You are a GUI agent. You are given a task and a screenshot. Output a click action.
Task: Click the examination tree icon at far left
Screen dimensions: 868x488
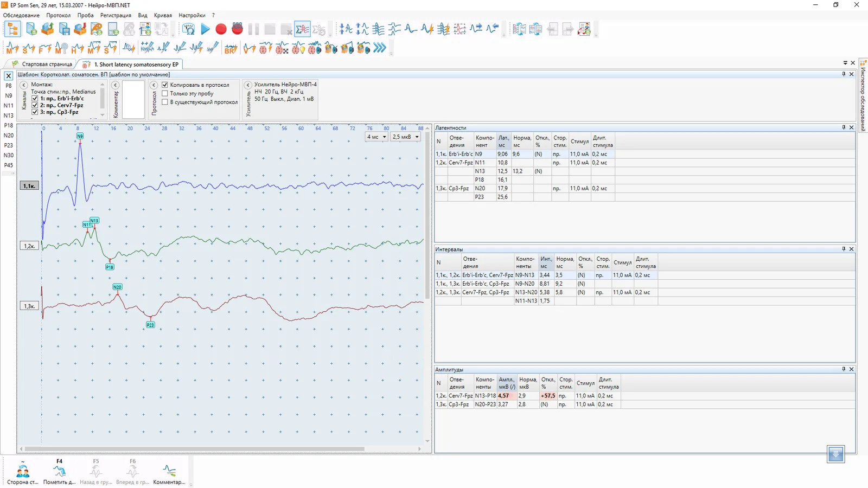(12, 29)
